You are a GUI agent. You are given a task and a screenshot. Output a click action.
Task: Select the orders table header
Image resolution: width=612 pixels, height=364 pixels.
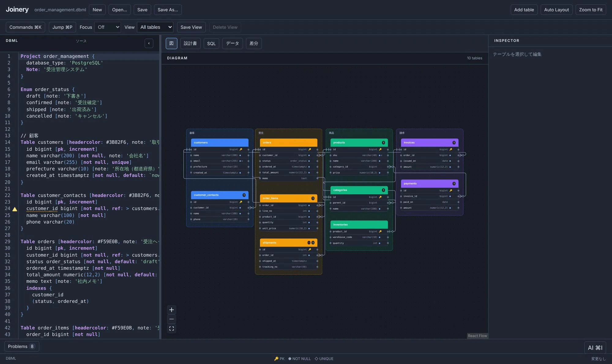pos(288,143)
